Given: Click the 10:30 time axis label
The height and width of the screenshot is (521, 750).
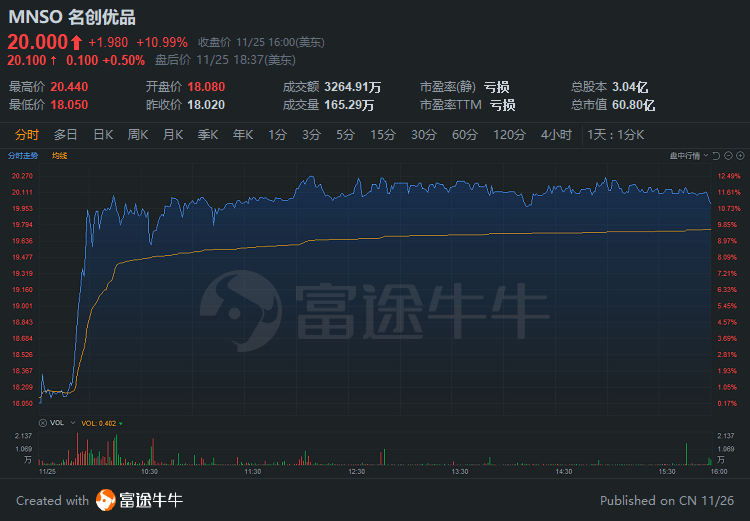Looking at the screenshot, I should pyautogui.click(x=149, y=472).
